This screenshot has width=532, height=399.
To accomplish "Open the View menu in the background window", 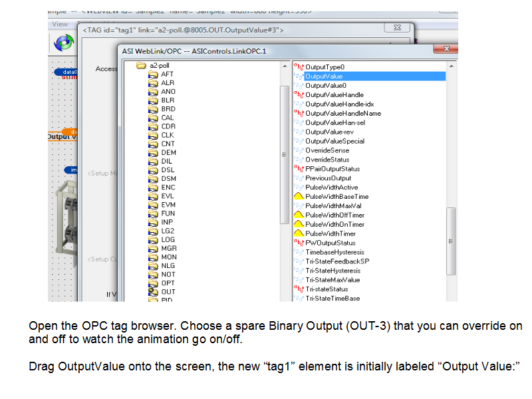I will [x=60, y=24].
